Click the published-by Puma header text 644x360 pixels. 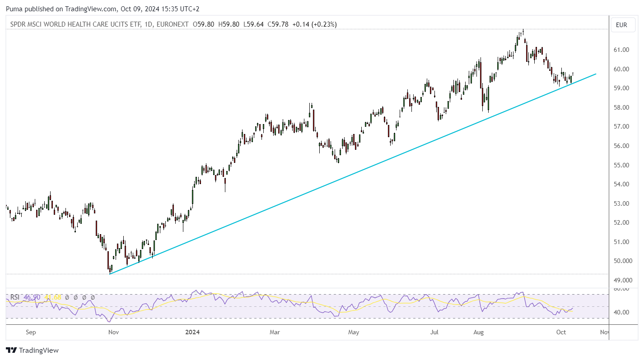pyautogui.click(x=103, y=9)
